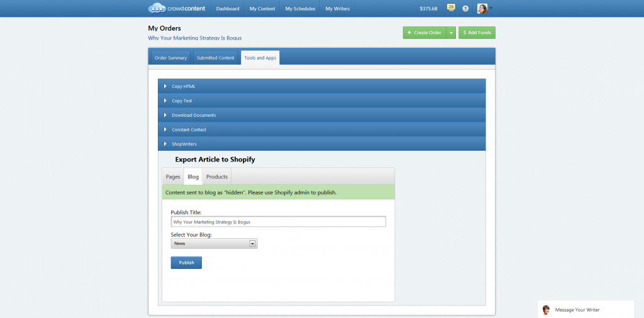644x318 pixels.
Task: Switch to the Order Summary tab
Action: 170,58
